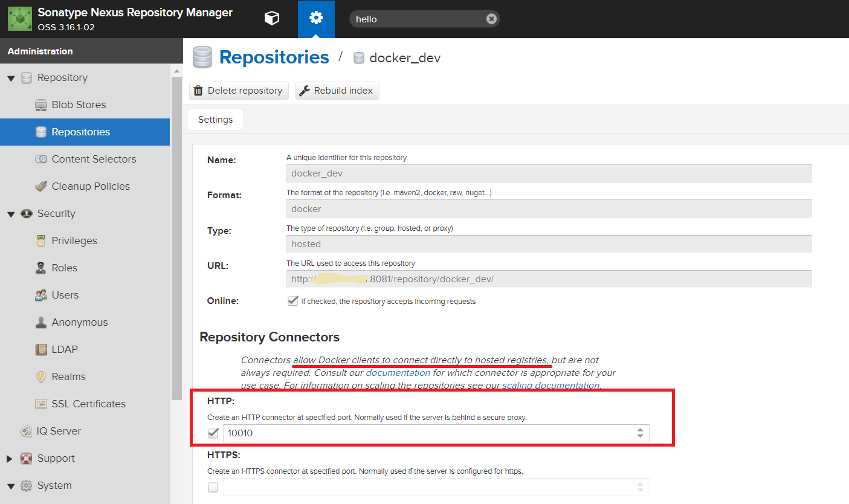Viewport: 849px width, 504px height.
Task: Click the Repository folder icon in sidebar
Action: [x=27, y=77]
